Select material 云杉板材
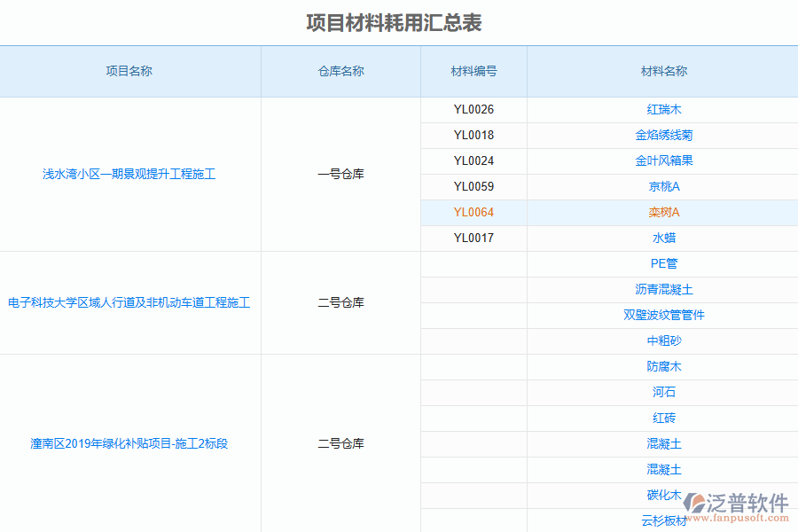Viewport: 798px width, 532px height. click(x=664, y=523)
